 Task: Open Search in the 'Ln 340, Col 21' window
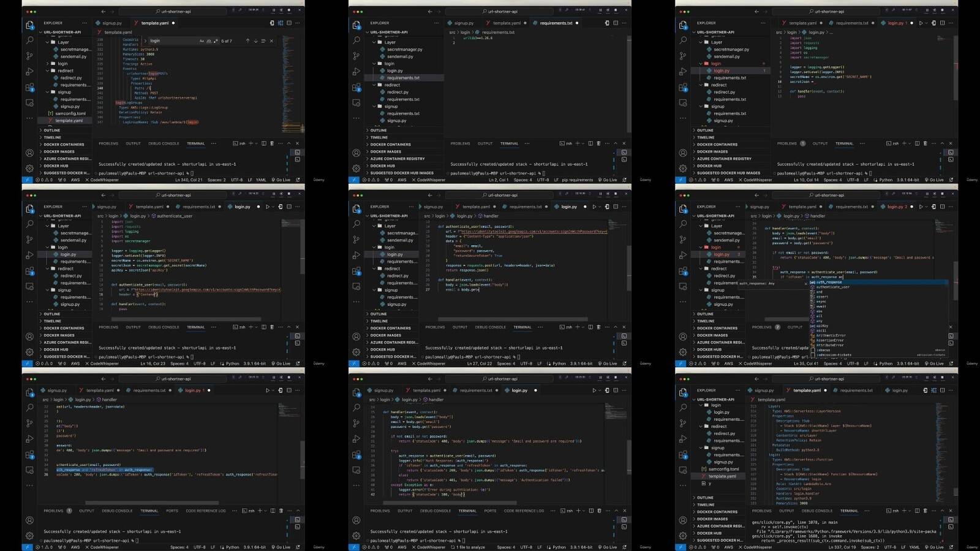[x=29, y=40]
